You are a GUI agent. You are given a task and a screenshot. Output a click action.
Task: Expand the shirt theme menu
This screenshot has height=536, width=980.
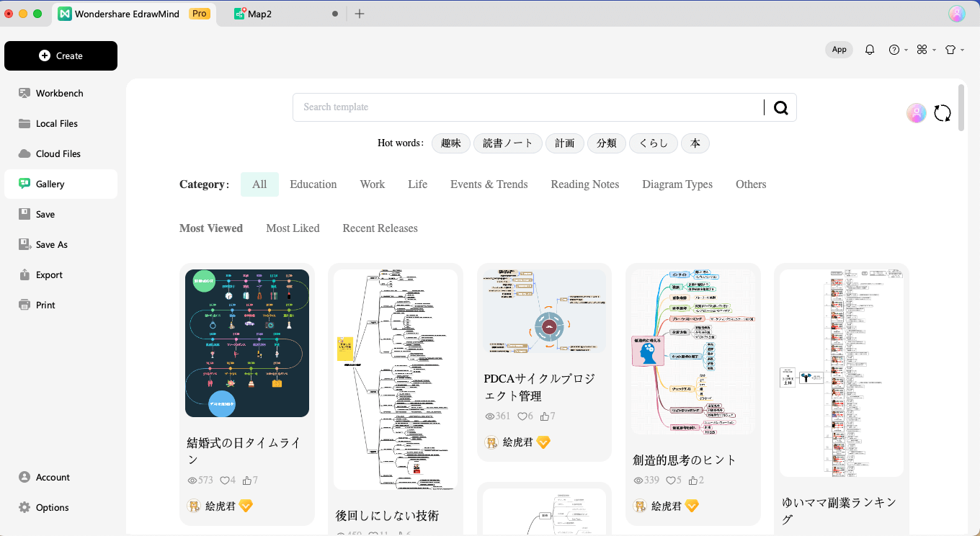tap(954, 50)
